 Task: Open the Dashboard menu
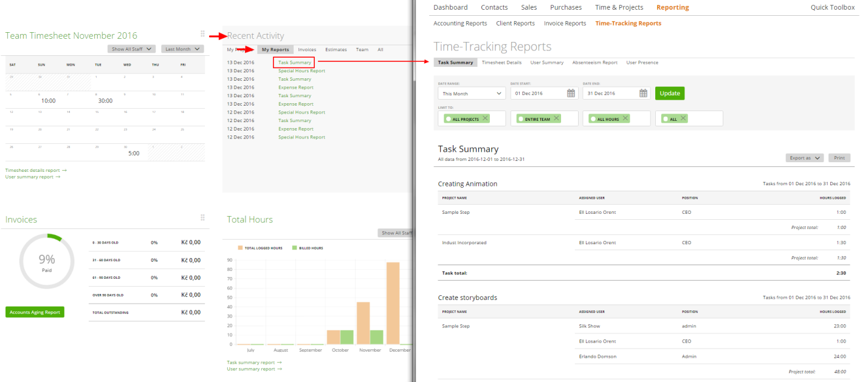pos(450,7)
